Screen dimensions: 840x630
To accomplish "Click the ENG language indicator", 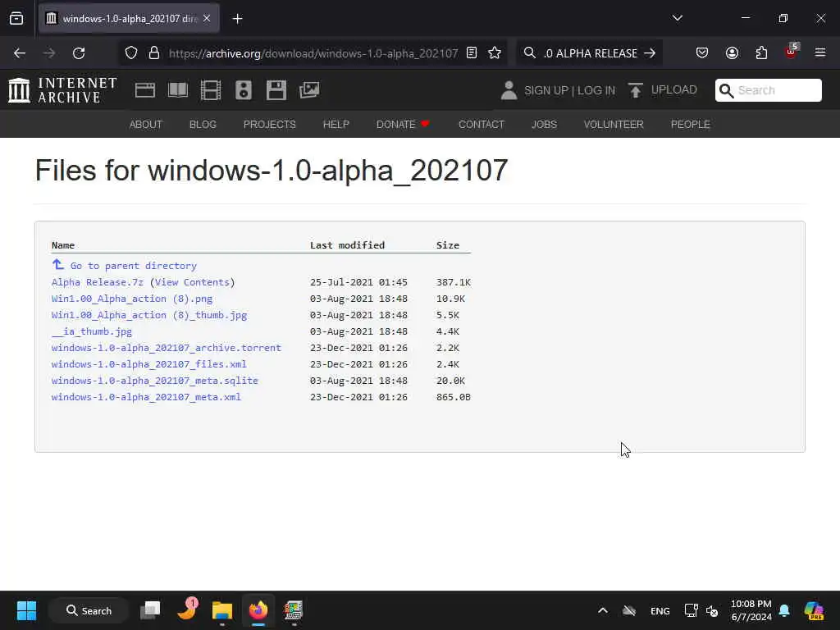I will click(660, 610).
